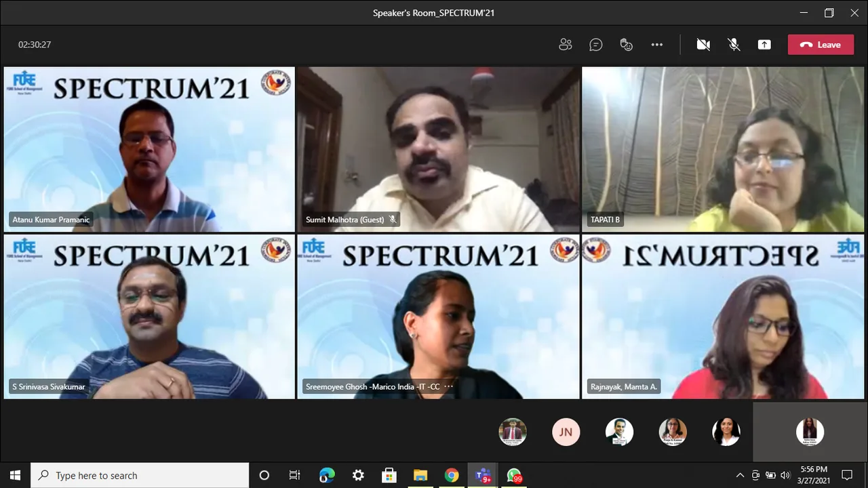Open Cortana circle icon
The height and width of the screenshot is (488, 868).
click(x=264, y=475)
